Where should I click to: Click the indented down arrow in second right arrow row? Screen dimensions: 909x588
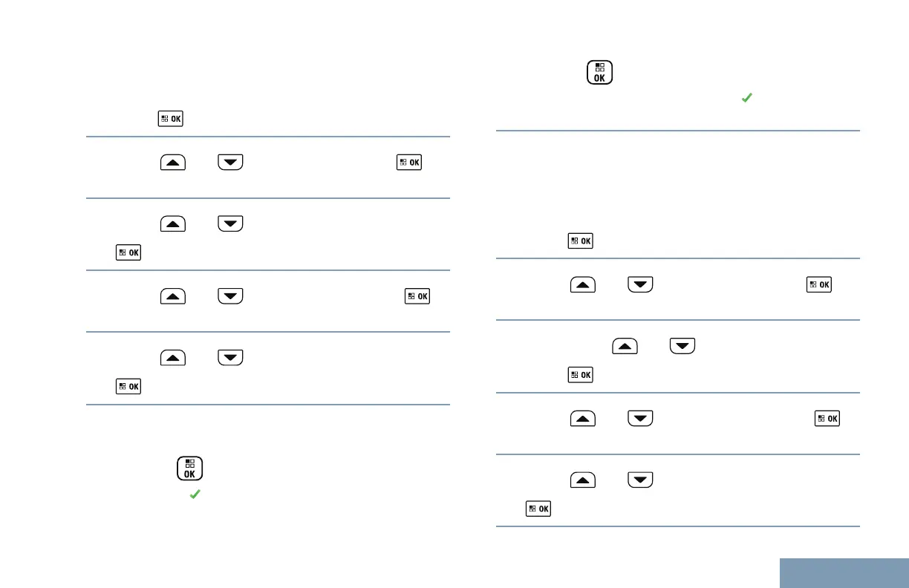point(682,345)
